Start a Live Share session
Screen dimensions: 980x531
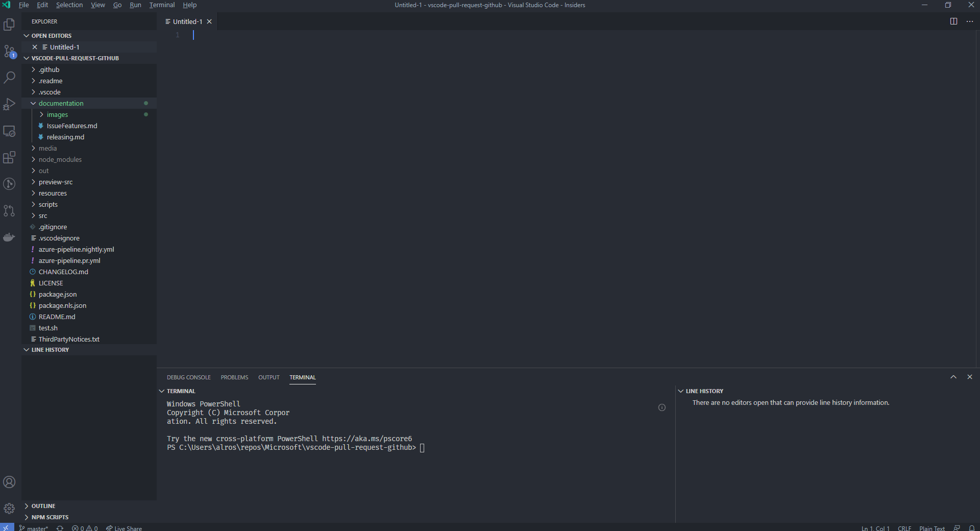click(x=124, y=528)
